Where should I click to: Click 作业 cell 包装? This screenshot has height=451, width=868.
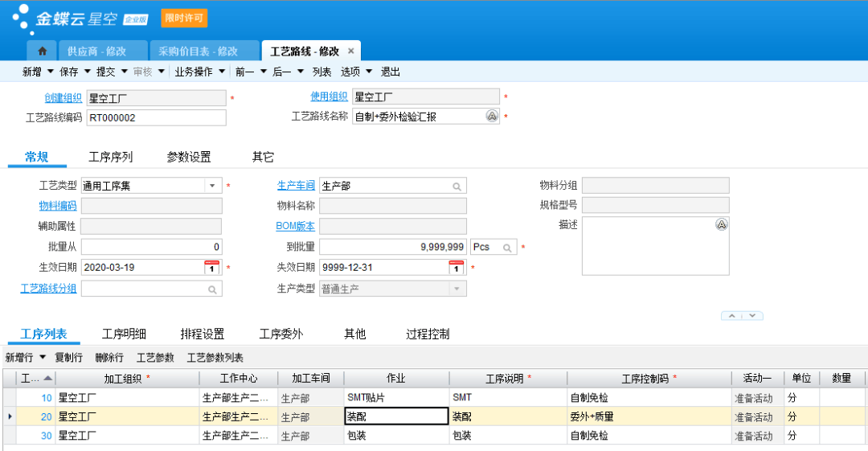396,436
